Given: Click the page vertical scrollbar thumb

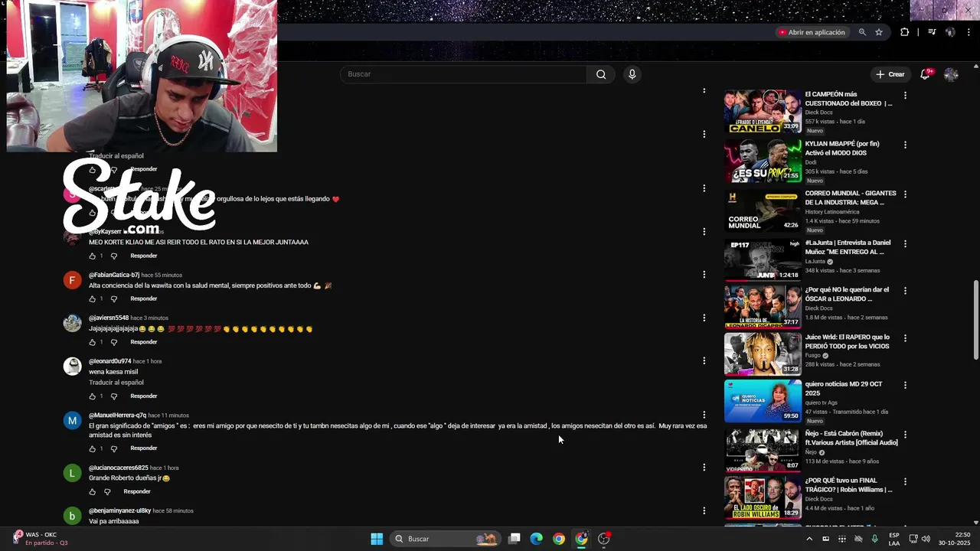Looking at the screenshot, I should 975,320.
